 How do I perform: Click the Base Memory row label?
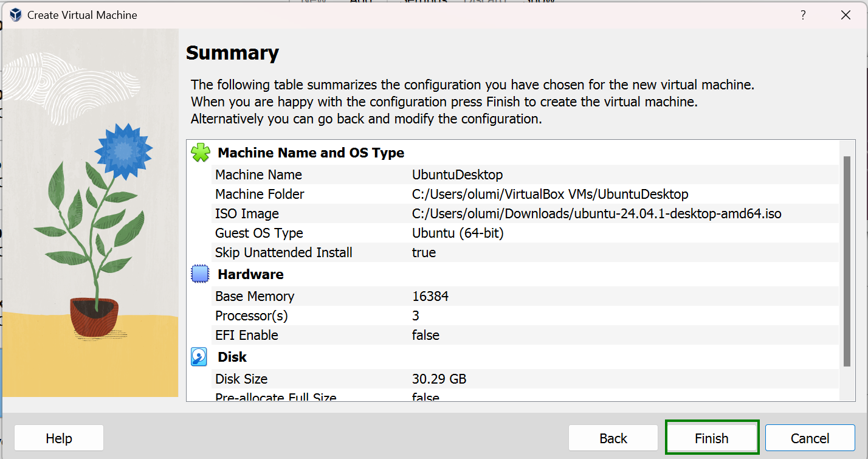(x=255, y=296)
